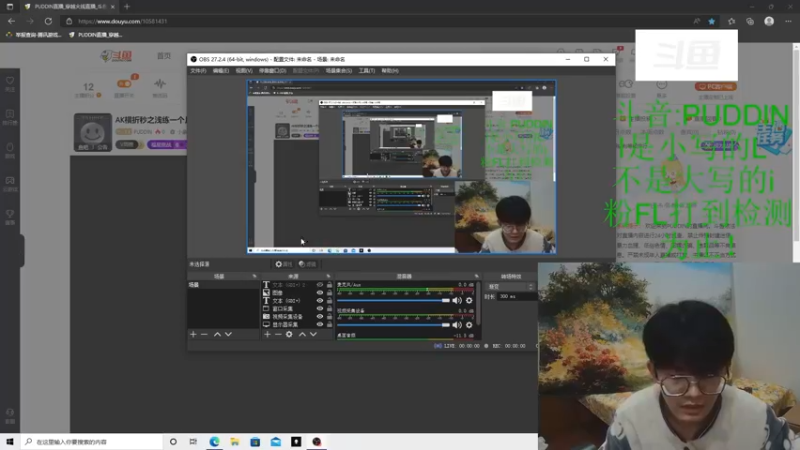The image size is (800, 450).
Task: Move source down with arrow icon
Action: click(313, 334)
